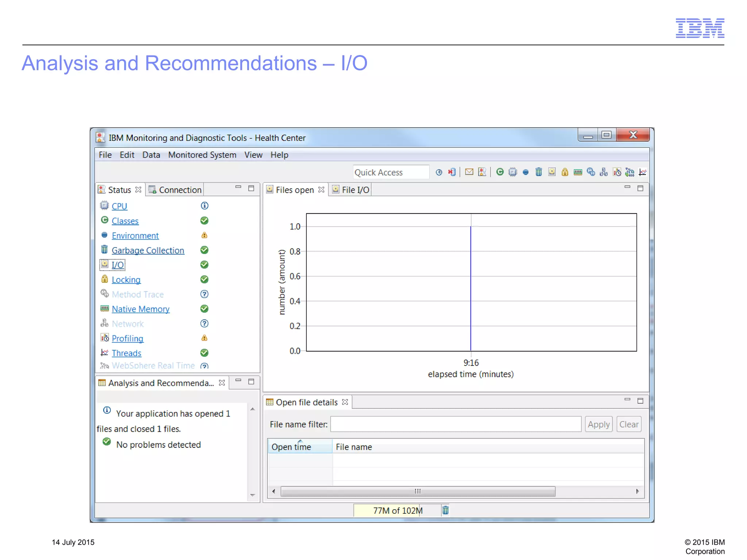The height and width of the screenshot is (560, 747).
Task: Open the File menu
Action: (105, 155)
